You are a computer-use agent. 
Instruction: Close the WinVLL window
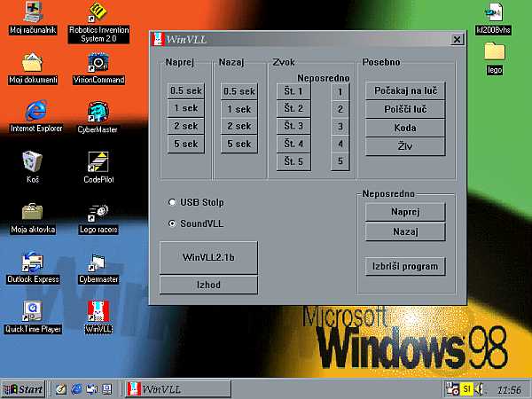(x=457, y=39)
